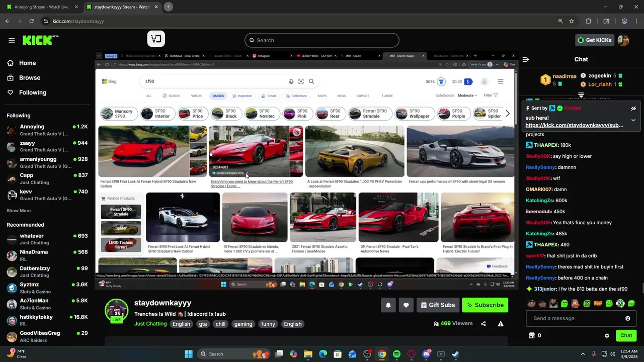Open Spotify from the Windows taskbar
This screenshot has height=362, width=644.
click(397, 354)
